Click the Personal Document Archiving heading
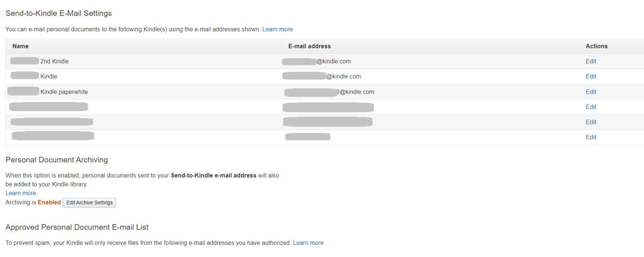Viewport: 644px width, 257px height. [x=57, y=160]
